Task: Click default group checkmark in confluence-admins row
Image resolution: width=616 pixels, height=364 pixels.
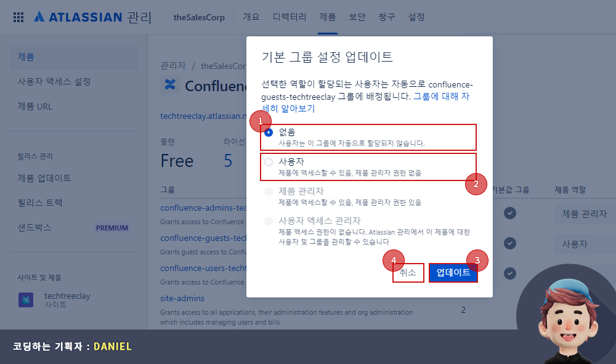Action: tap(510, 213)
